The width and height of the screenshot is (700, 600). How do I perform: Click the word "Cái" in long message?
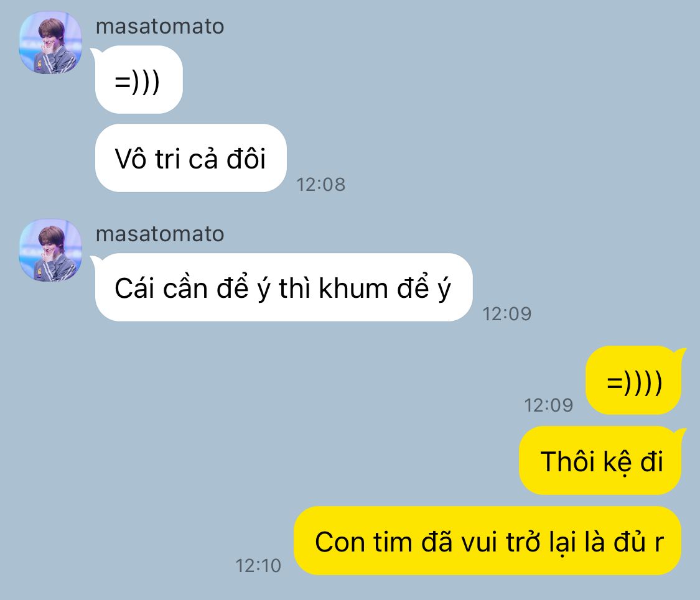click(134, 288)
